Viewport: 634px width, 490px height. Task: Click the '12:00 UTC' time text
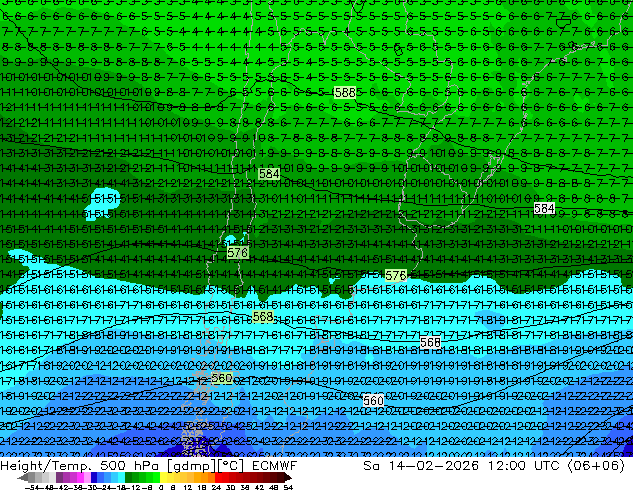[524, 466]
